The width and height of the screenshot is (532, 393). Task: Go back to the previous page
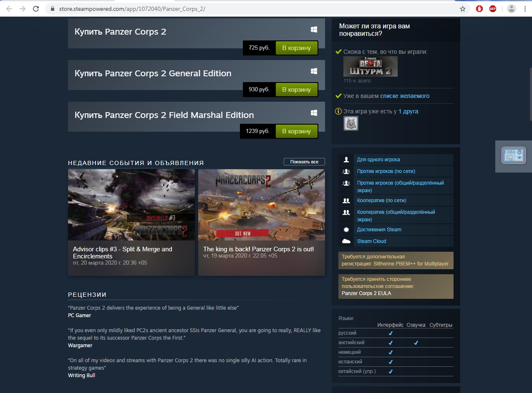point(9,9)
